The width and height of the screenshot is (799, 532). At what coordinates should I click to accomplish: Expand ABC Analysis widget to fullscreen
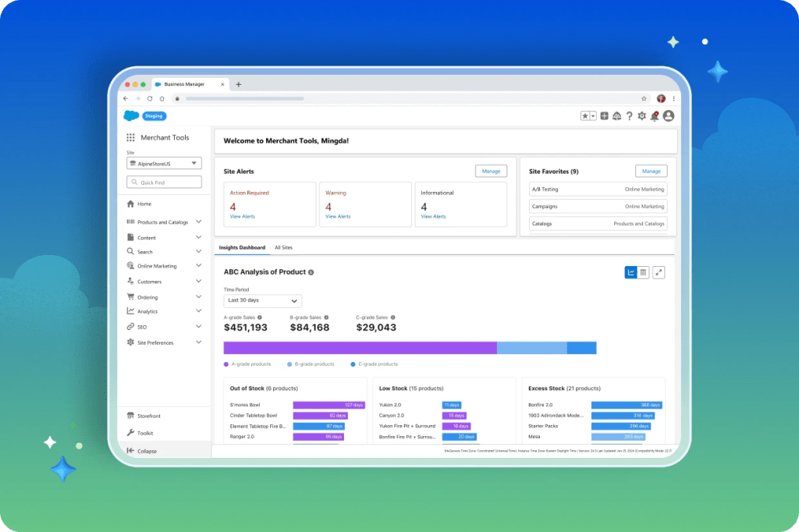(659, 272)
